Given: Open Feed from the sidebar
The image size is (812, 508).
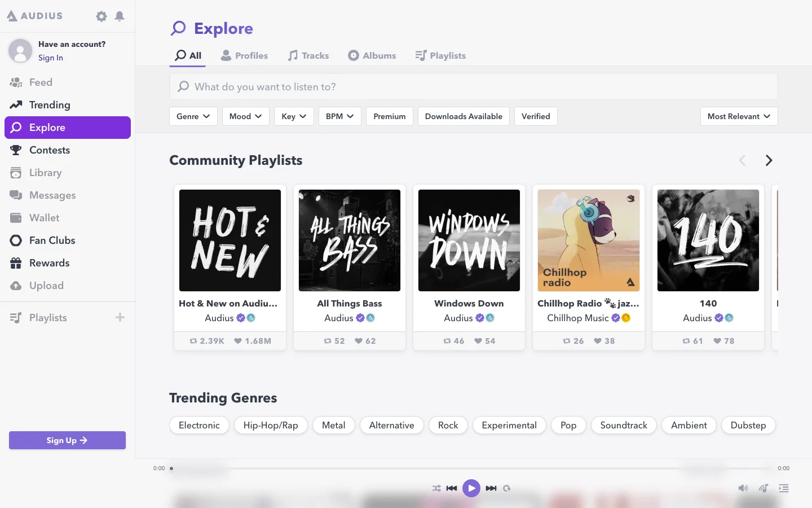Looking at the screenshot, I should 68,82.
